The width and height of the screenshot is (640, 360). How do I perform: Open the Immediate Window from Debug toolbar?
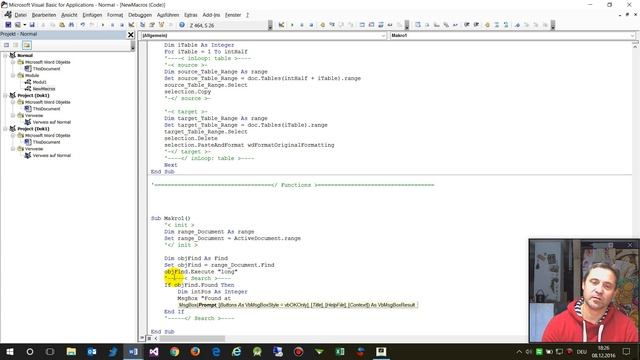pos(371,25)
